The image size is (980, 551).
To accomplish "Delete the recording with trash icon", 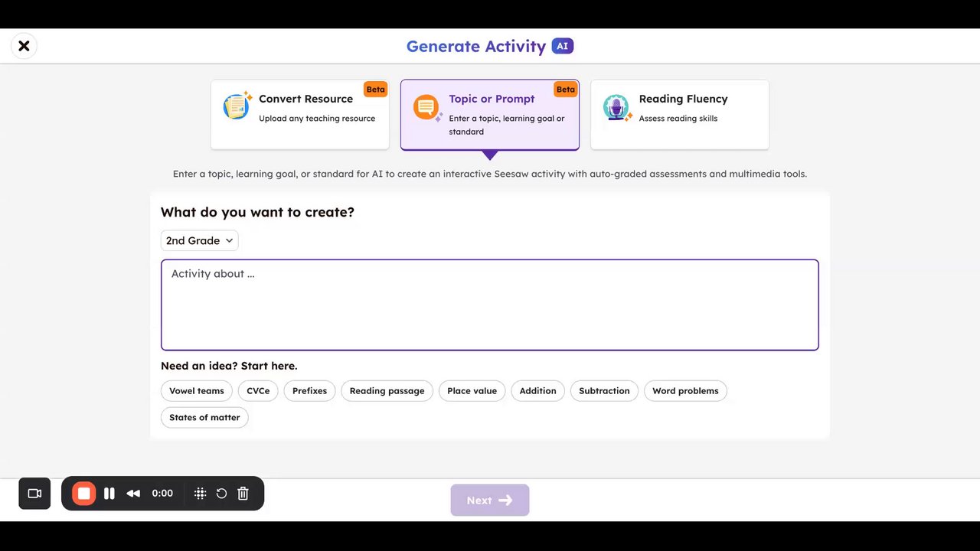I will point(243,494).
